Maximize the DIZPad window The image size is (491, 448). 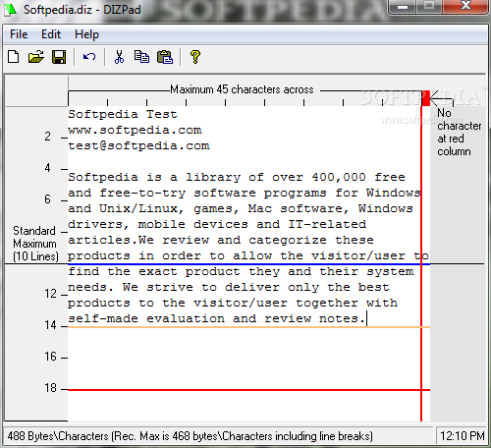click(429, 7)
